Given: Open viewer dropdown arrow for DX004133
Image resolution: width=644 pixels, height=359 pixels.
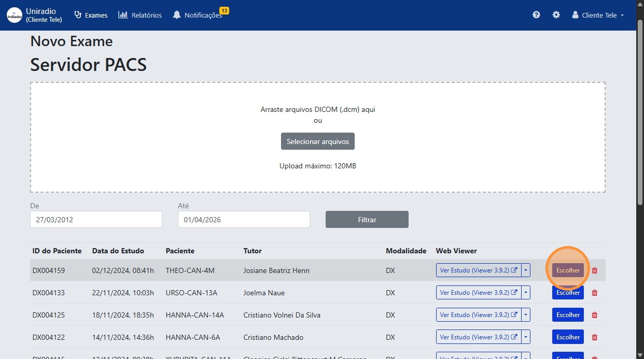Looking at the screenshot, I should pyautogui.click(x=526, y=293).
